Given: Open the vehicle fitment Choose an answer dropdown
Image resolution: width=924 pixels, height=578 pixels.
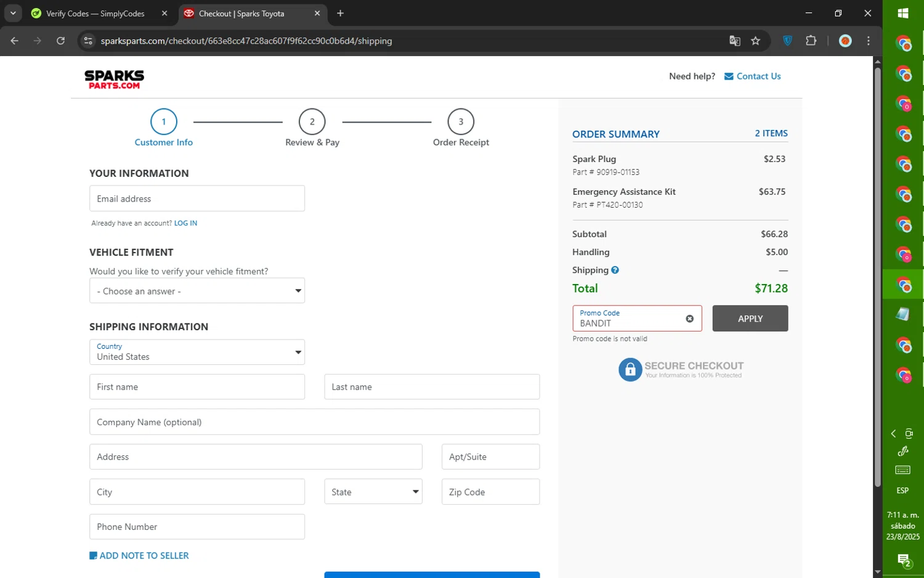Looking at the screenshot, I should pyautogui.click(x=197, y=291).
